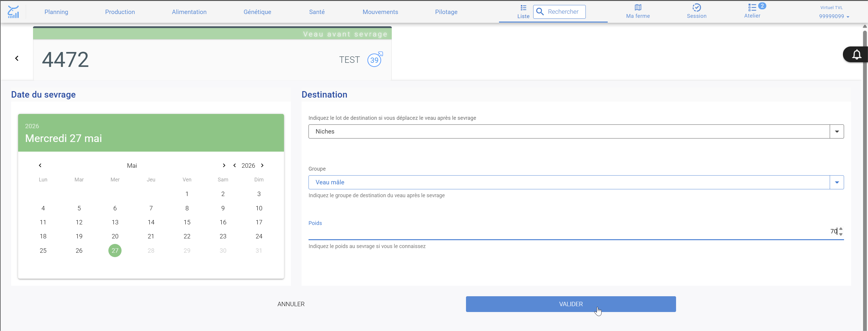Image resolution: width=868 pixels, height=331 pixels.
Task: Open the Veau mâle group combo box
Action: 576,182
